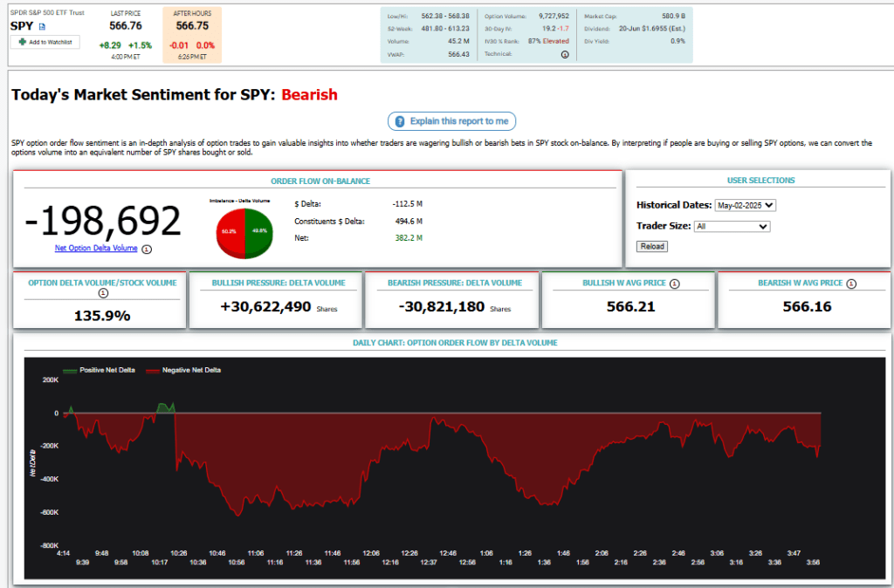Toggle the Negative Net Delta legend series
This screenshot has width=894, height=588.
point(183,371)
